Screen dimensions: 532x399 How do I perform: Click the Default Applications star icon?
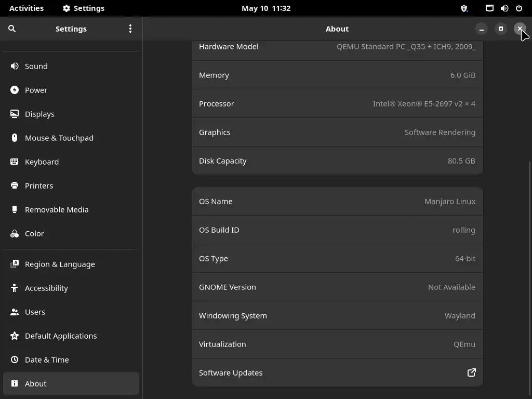coord(14,336)
